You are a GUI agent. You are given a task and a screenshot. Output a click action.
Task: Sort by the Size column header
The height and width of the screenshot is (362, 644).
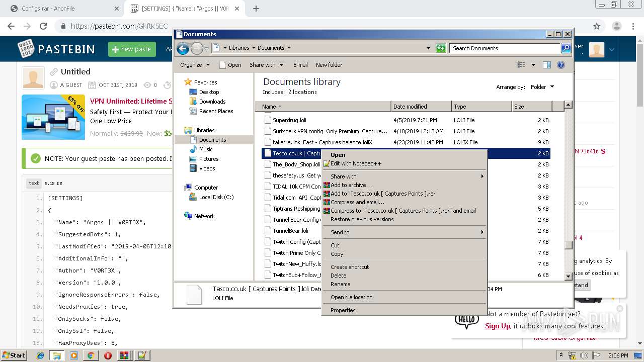tap(532, 107)
